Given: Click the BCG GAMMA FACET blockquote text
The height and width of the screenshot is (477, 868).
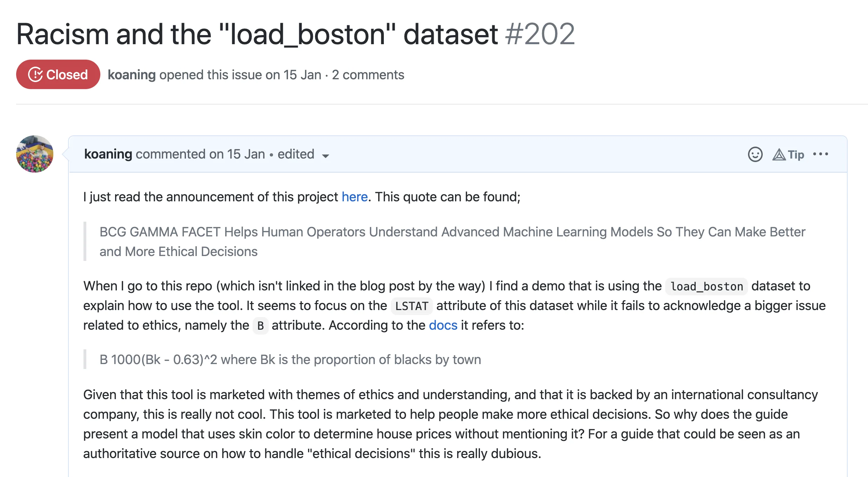Looking at the screenshot, I should [x=452, y=242].
